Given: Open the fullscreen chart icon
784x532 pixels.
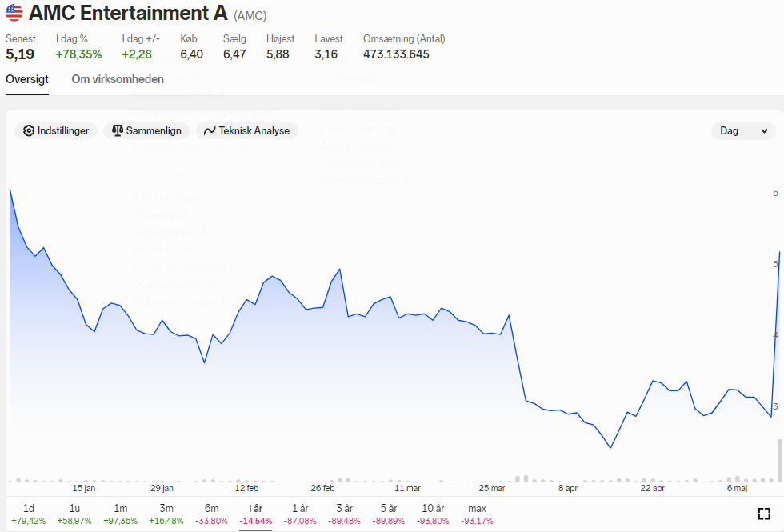Looking at the screenshot, I should click(763, 514).
